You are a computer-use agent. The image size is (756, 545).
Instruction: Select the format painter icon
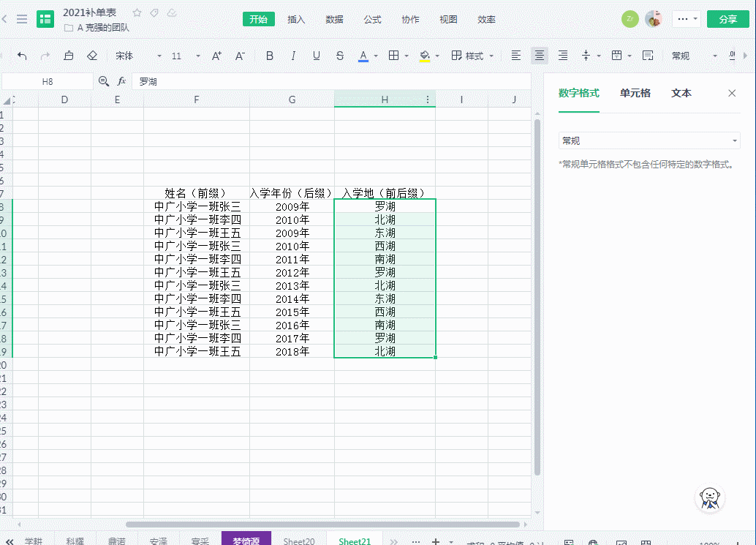[x=69, y=56]
